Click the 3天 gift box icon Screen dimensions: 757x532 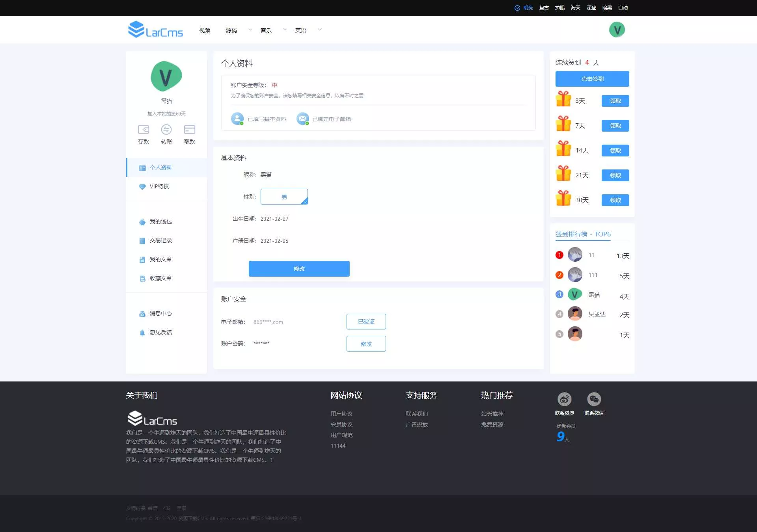(x=563, y=99)
